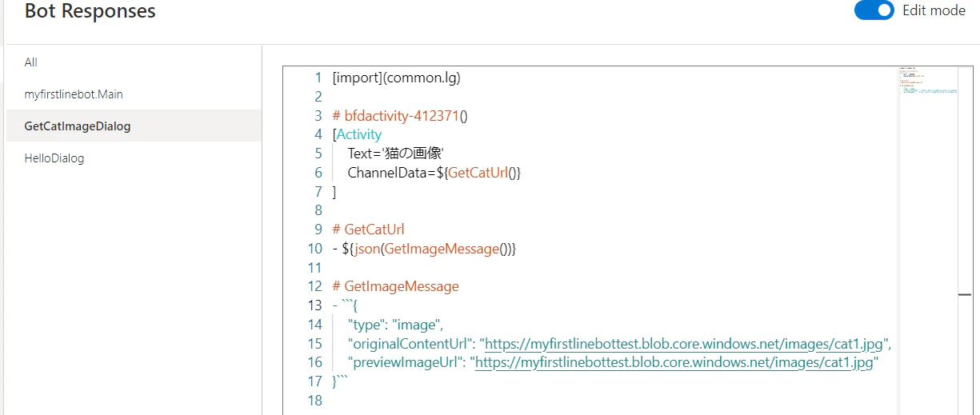Click the # GetImageMessage template heading
980x415 pixels.
pos(395,287)
